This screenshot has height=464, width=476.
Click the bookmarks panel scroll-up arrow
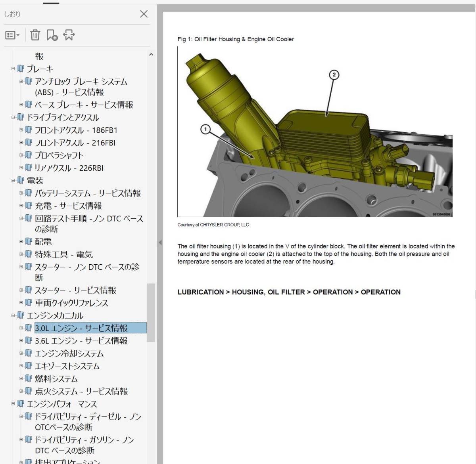coord(151,55)
